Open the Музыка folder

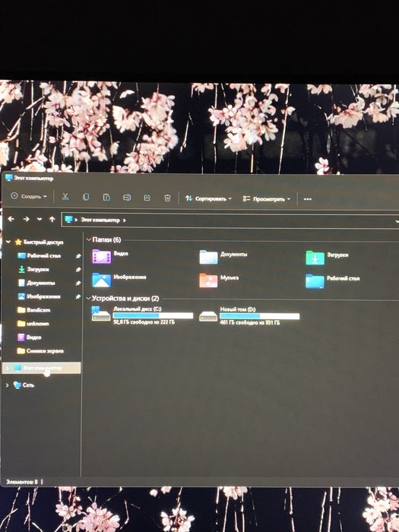(x=219, y=280)
